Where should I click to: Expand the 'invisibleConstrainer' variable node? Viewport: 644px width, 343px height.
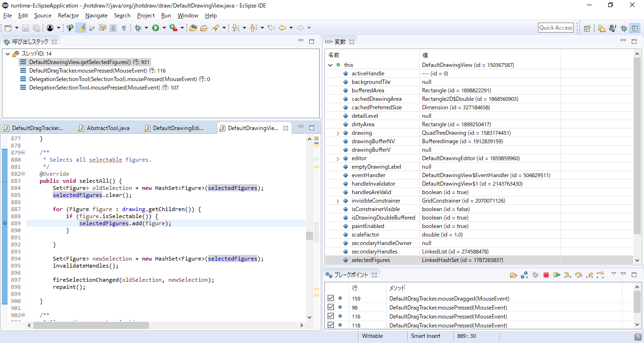coord(338,201)
